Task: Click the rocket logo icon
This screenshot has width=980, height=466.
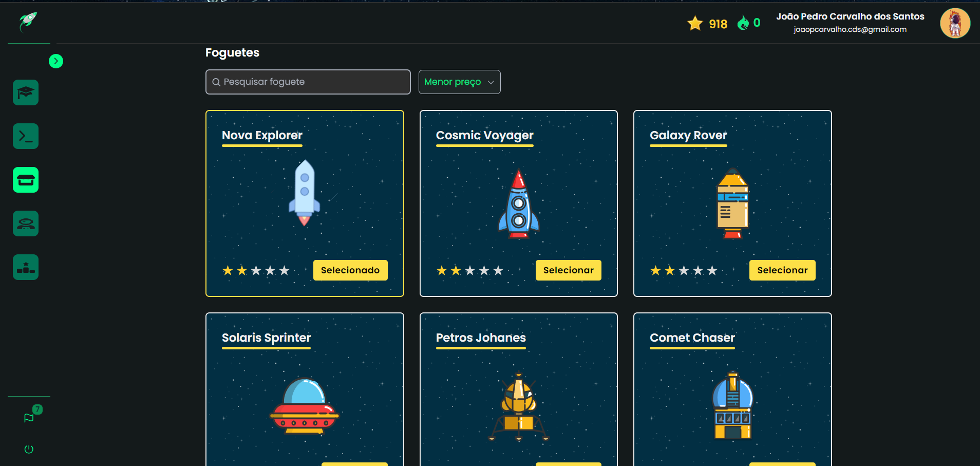Action: point(28,22)
